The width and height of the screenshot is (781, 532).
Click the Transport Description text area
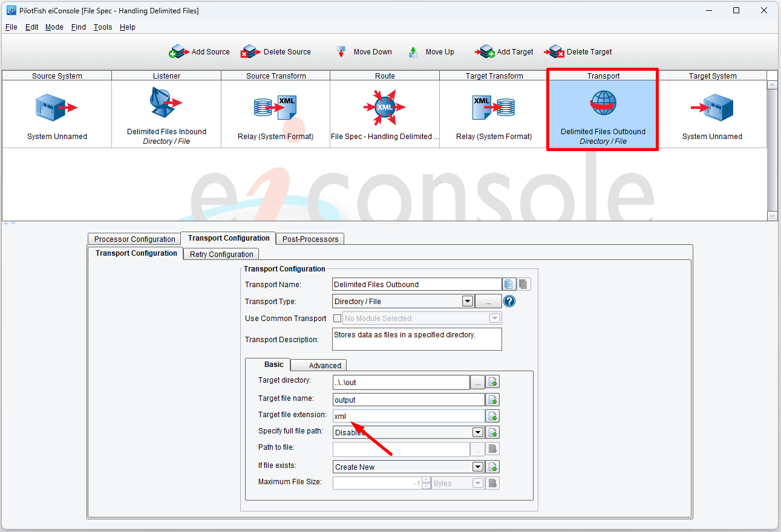coord(417,339)
